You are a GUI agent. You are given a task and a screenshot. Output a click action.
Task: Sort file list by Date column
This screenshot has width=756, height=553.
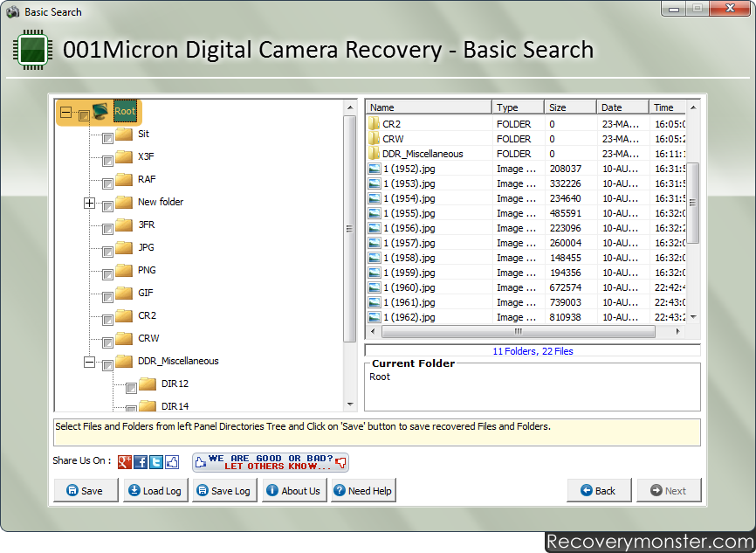(623, 107)
